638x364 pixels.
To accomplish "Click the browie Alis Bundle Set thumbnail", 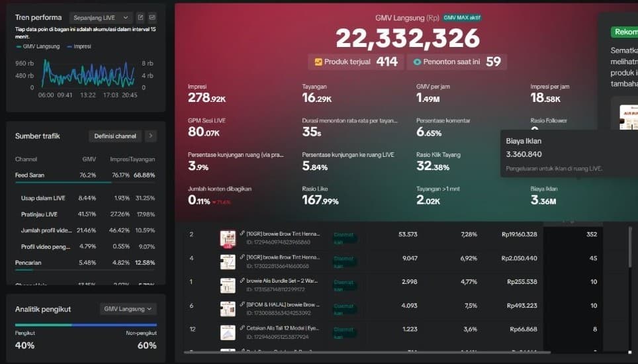I will point(228,286).
